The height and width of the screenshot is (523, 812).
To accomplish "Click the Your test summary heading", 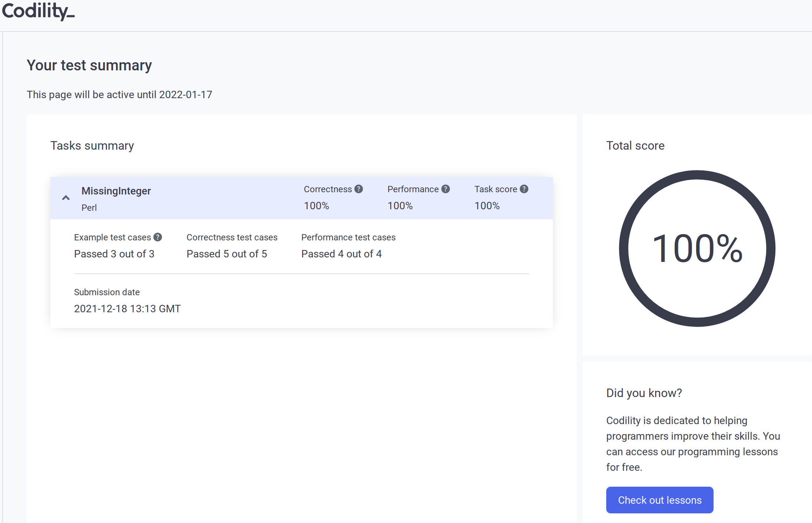I will (89, 65).
